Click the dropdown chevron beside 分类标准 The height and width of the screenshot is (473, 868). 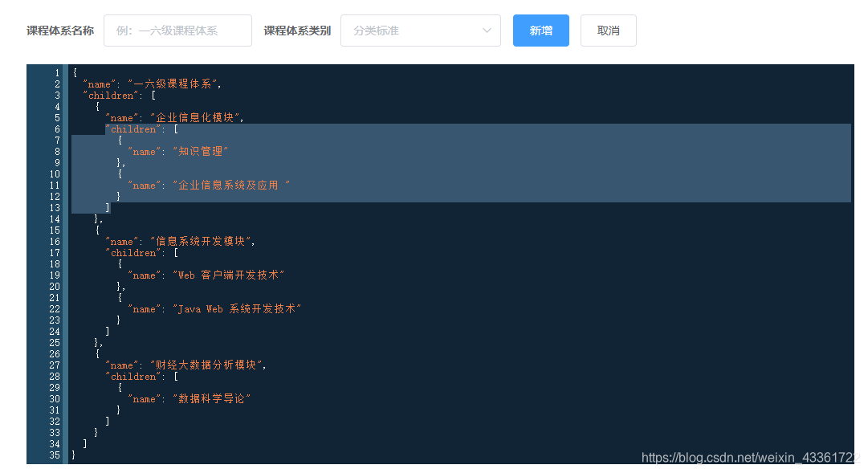click(487, 30)
